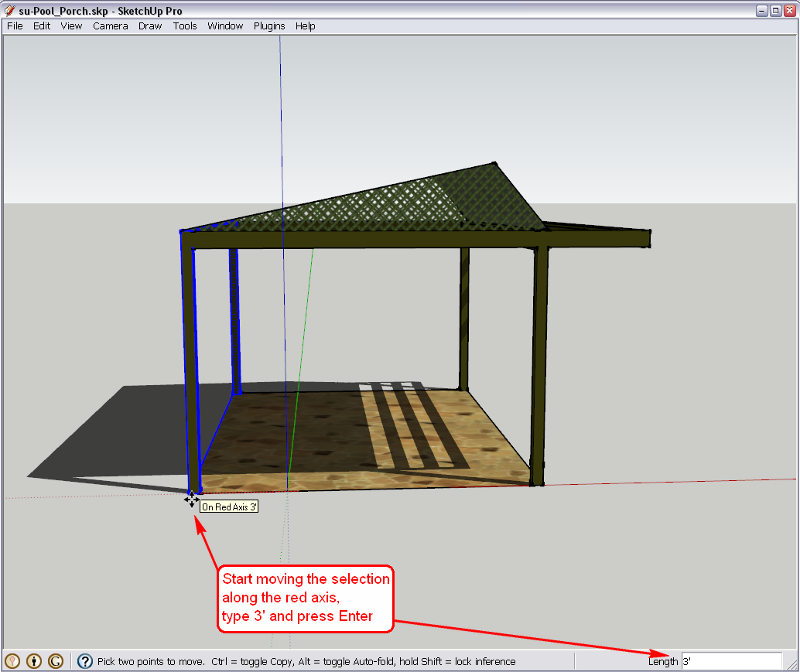800x672 pixels.
Task: Click the geo-location status icon
Action: coord(13,661)
